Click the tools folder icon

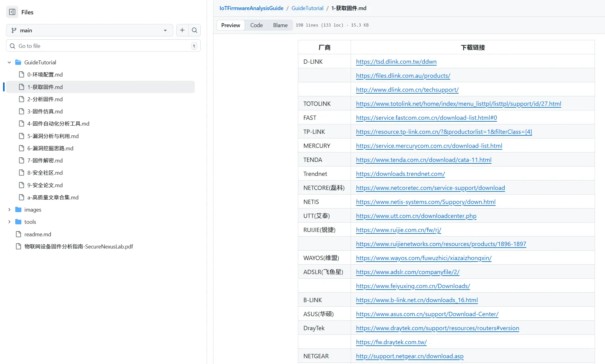(18, 222)
